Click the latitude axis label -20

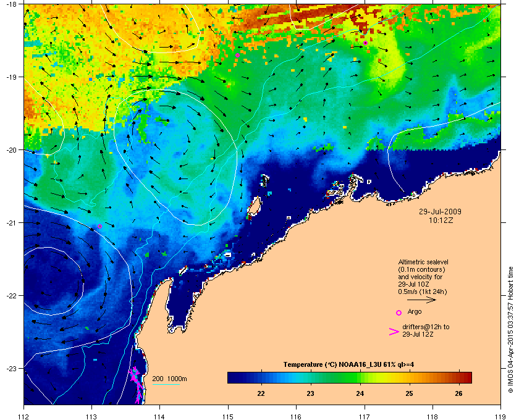click(11, 150)
